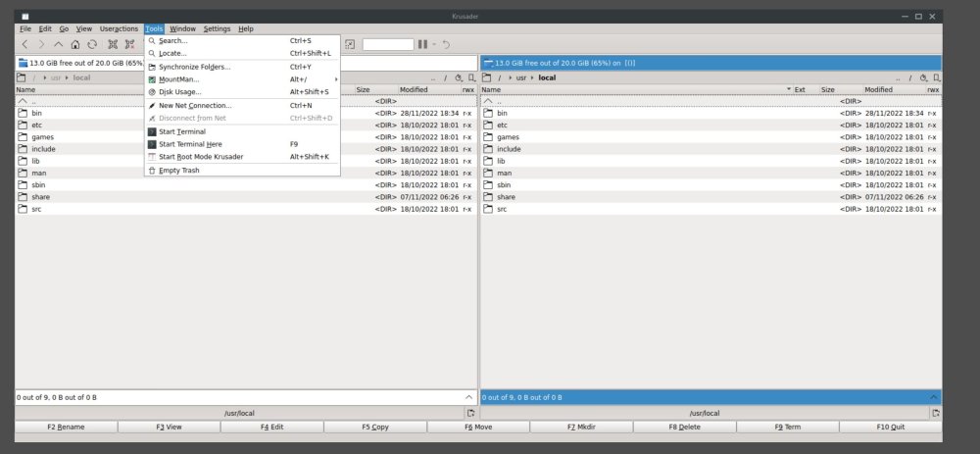Screen dimensions: 980x454
Task: Choose Search... from Tools menu
Action: (242, 40)
